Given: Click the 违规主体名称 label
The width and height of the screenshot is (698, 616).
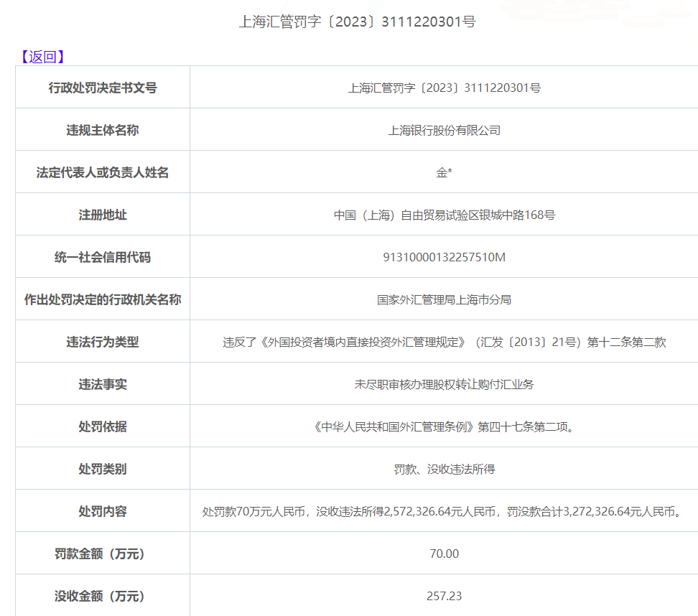Looking at the screenshot, I should 103,130.
